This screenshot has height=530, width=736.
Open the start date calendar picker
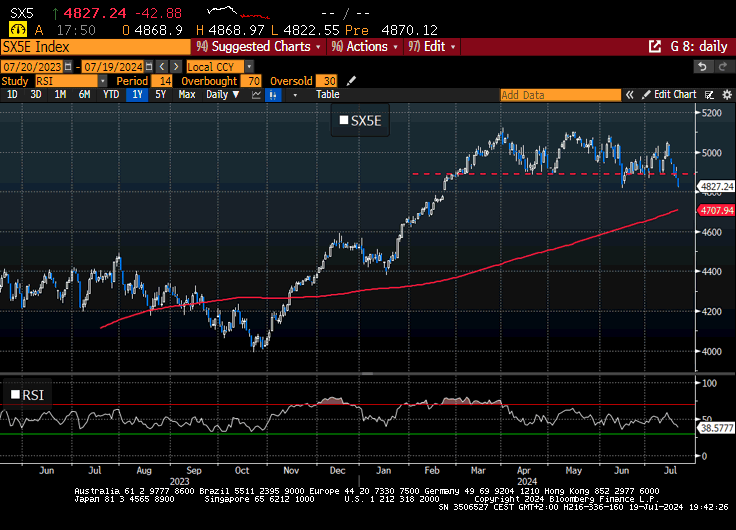click(x=68, y=67)
